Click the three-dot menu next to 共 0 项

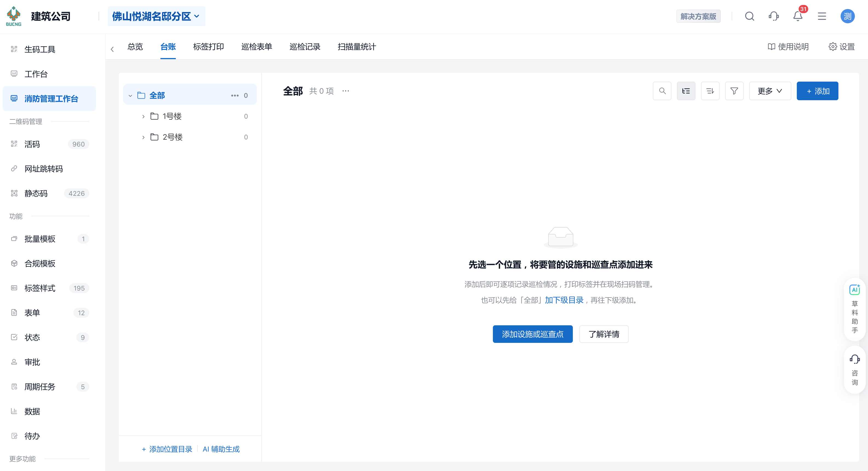[346, 91]
